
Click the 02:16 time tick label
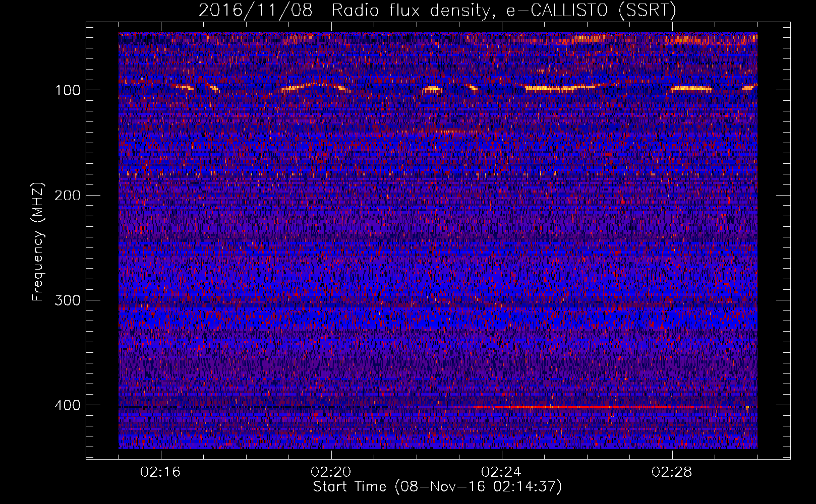(161, 472)
